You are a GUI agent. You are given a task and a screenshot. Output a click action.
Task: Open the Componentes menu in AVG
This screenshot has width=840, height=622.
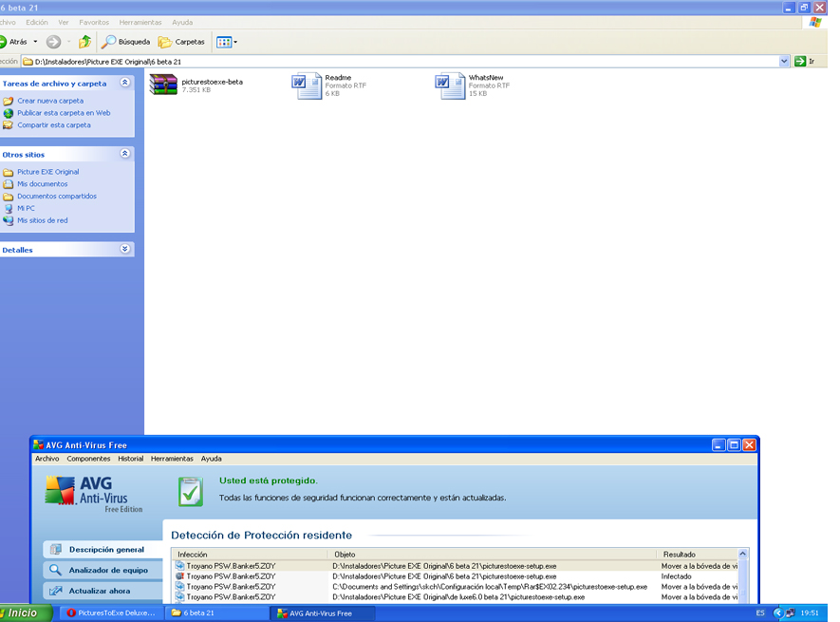coord(88,459)
